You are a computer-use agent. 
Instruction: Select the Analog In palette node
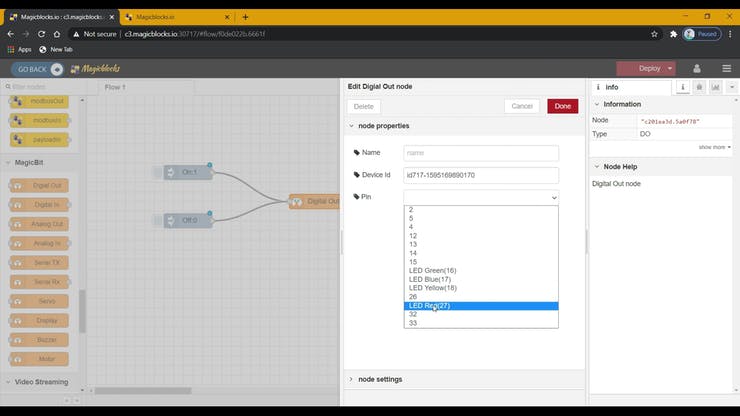(40, 243)
